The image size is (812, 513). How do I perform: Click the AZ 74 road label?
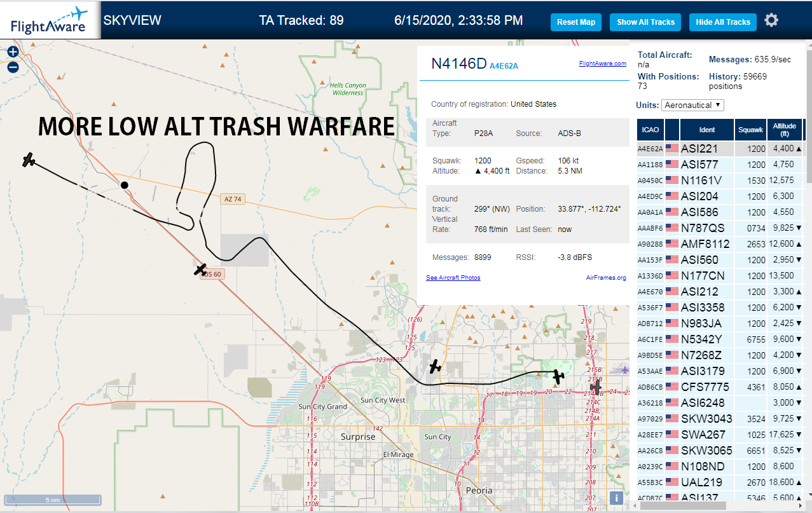pyautogui.click(x=233, y=199)
